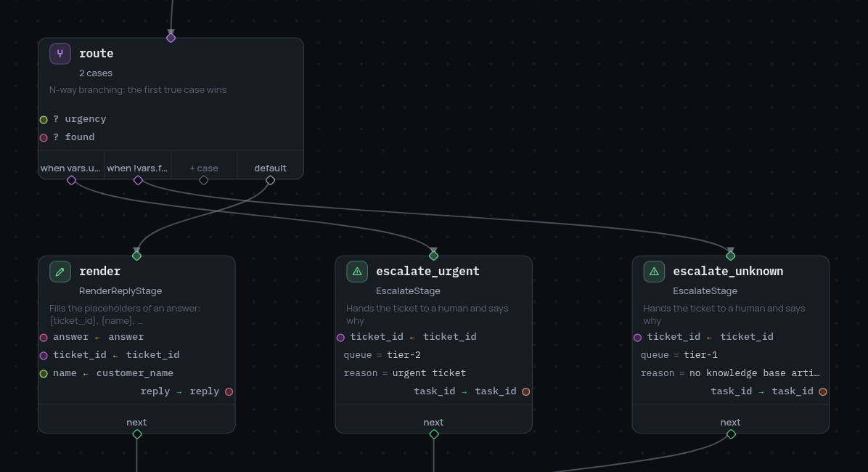Screen dimensions: 868x472
Task: Select the 'when vars.u...' case on route
Action: coord(70,168)
